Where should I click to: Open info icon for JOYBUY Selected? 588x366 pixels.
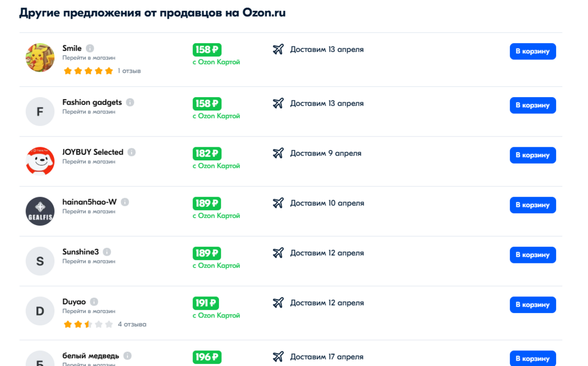click(132, 152)
